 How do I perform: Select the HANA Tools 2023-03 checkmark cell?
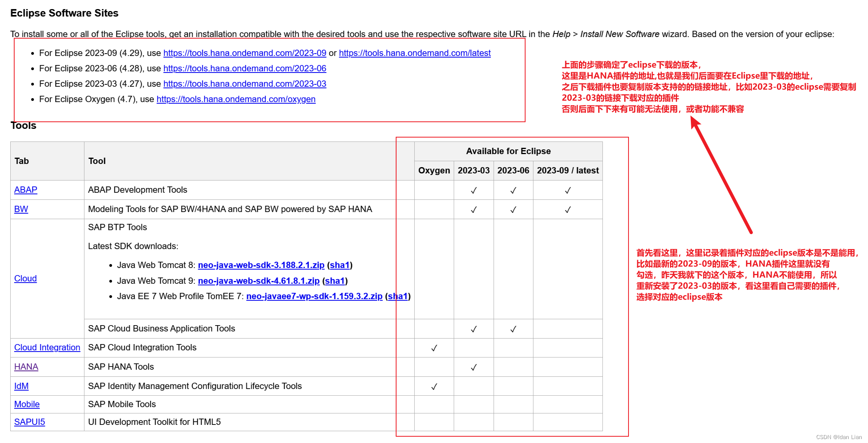473,367
